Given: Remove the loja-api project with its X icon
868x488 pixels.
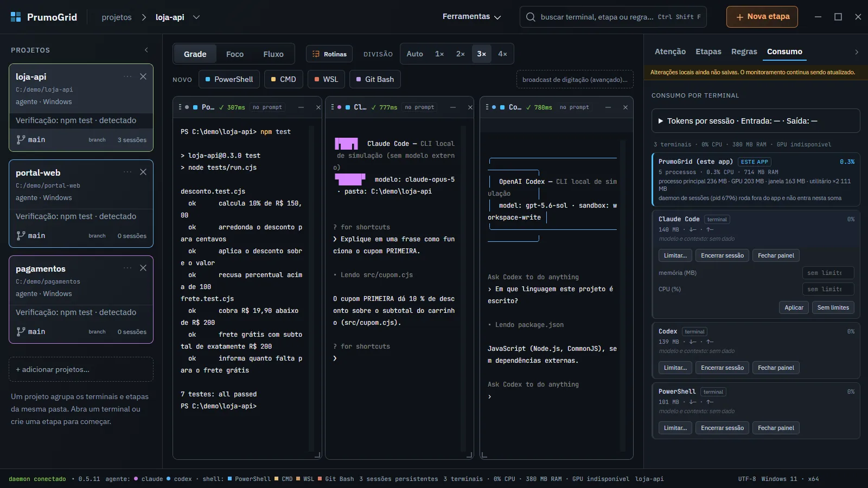Looking at the screenshot, I should coord(143,76).
